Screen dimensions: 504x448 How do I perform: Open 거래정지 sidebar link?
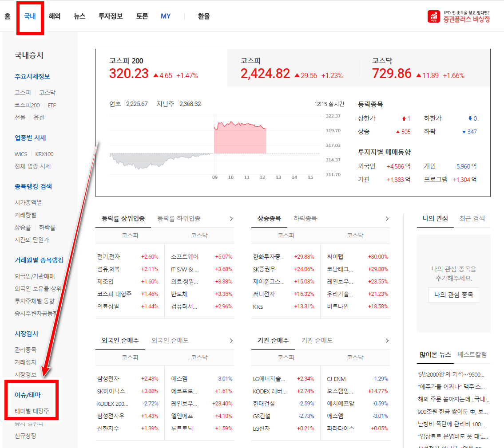pyautogui.click(x=25, y=362)
